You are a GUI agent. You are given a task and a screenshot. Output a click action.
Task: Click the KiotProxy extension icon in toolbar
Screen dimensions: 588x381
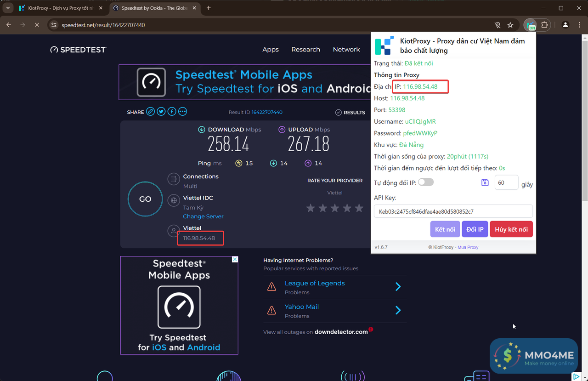[x=531, y=25]
